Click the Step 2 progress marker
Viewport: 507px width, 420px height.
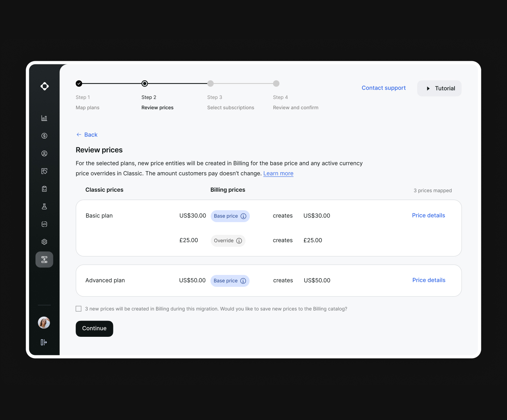click(144, 83)
